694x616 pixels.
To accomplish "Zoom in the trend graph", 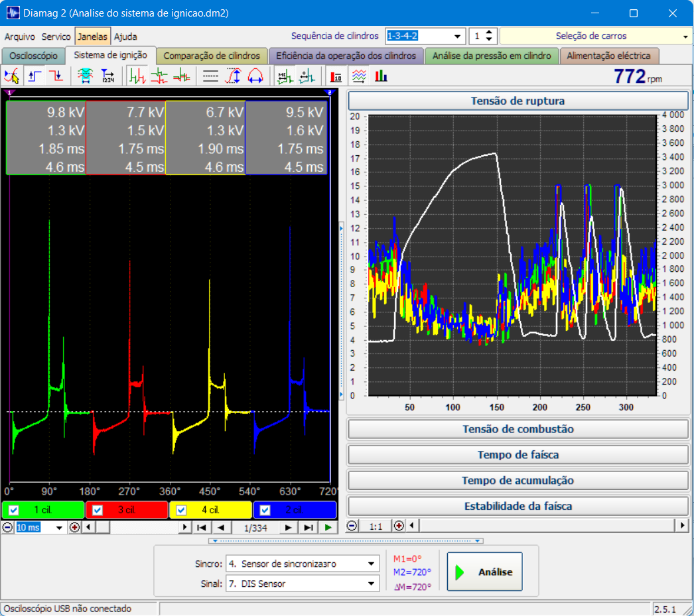I will pyautogui.click(x=399, y=526).
